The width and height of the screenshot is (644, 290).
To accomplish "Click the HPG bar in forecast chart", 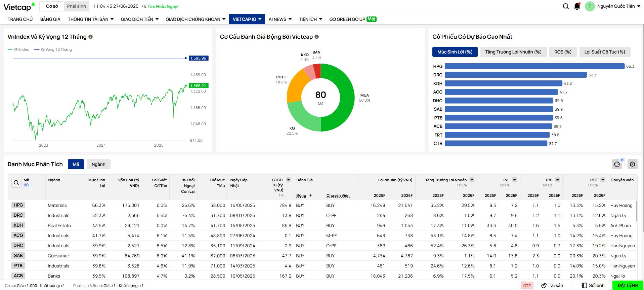I will click(534, 66).
